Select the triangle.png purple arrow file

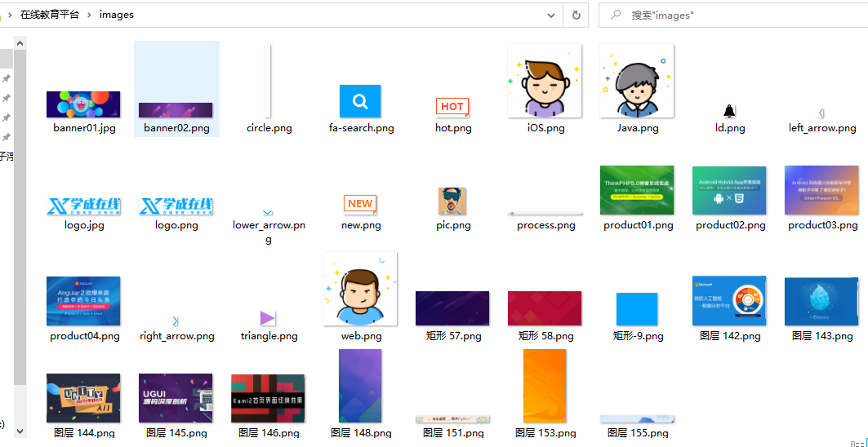point(268,317)
